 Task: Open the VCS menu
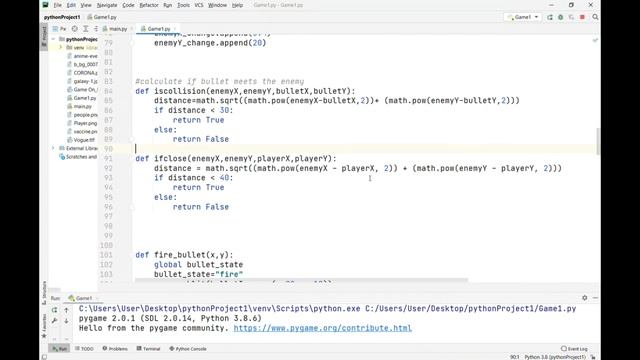(199, 5)
